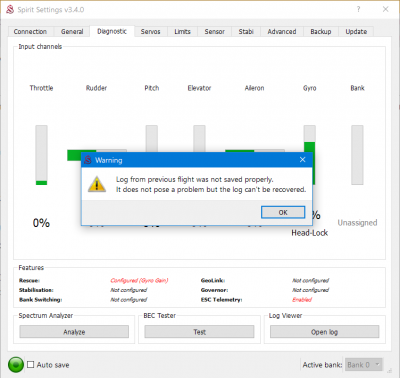Open the Advanced tab
The image size is (400, 378).
point(282,32)
